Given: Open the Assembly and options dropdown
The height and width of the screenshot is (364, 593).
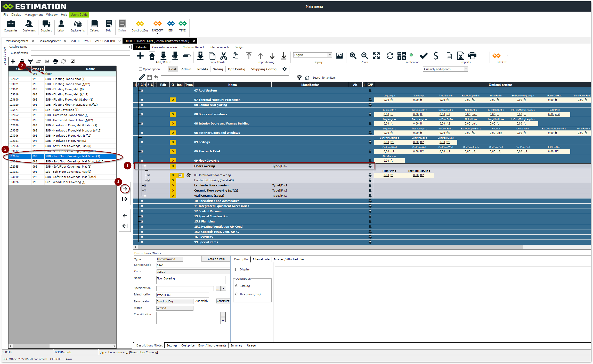Looking at the screenshot, I should coord(466,69).
